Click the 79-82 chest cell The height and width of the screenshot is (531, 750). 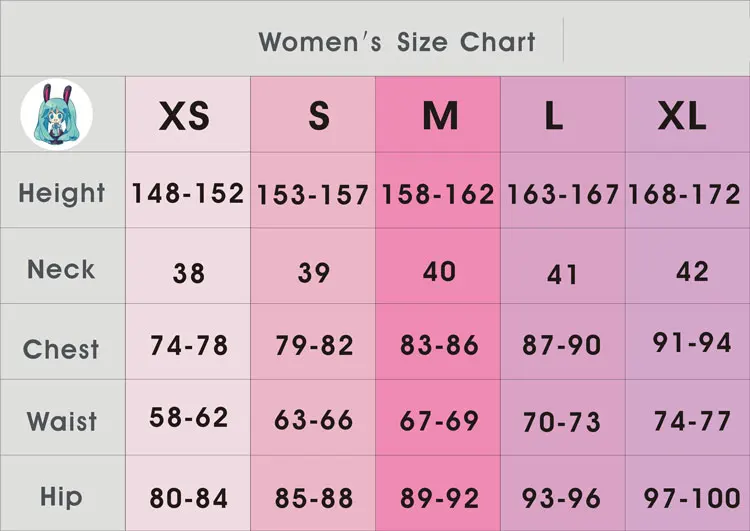(314, 346)
